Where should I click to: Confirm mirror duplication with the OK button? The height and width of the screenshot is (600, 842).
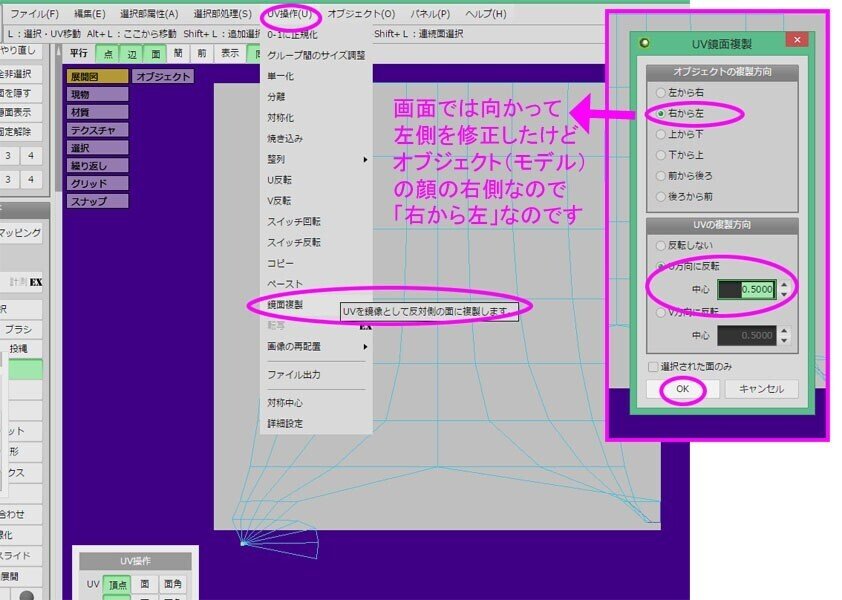(x=683, y=388)
